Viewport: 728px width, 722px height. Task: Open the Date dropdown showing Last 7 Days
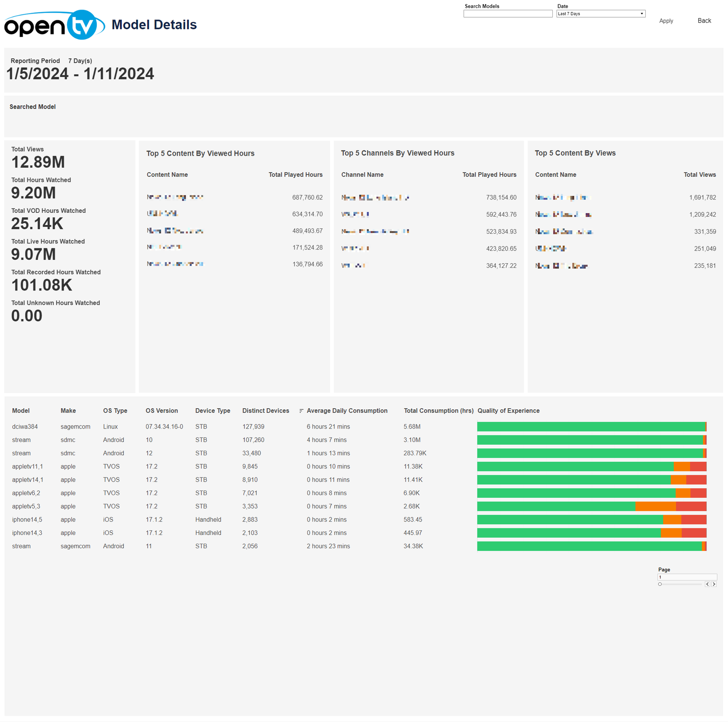click(x=600, y=14)
